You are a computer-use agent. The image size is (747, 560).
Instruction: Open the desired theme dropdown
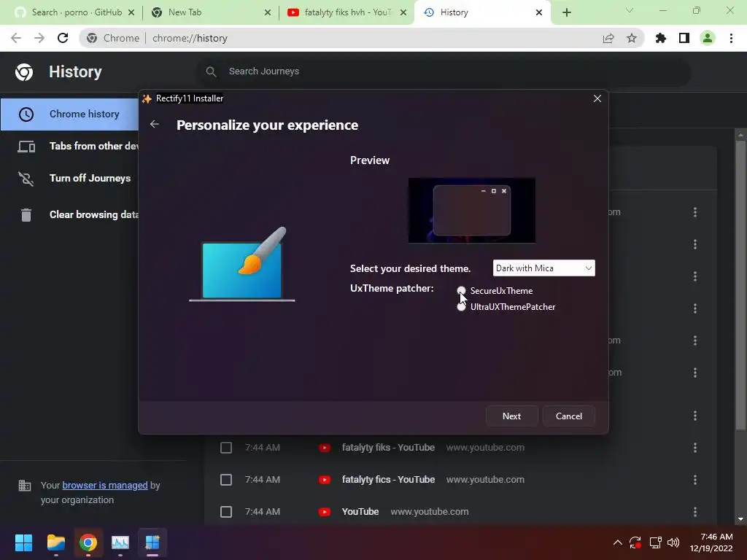pyautogui.click(x=543, y=268)
